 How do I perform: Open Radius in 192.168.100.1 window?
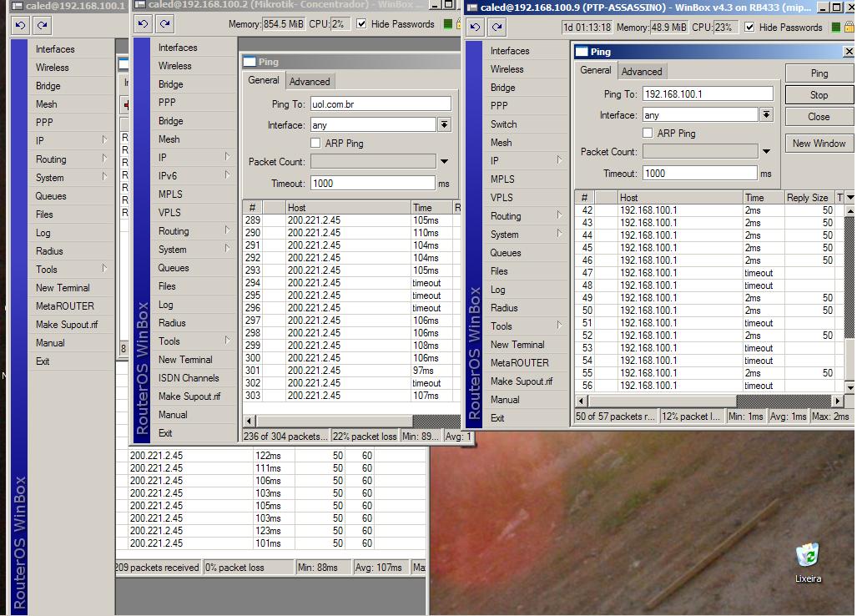click(49, 251)
